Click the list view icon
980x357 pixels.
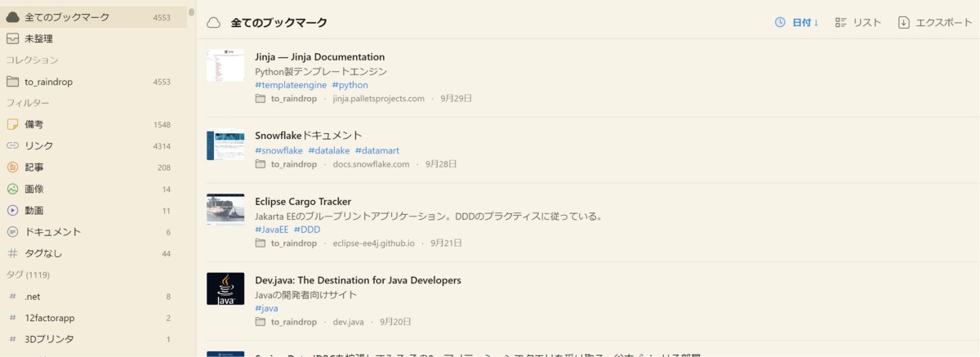click(840, 23)
